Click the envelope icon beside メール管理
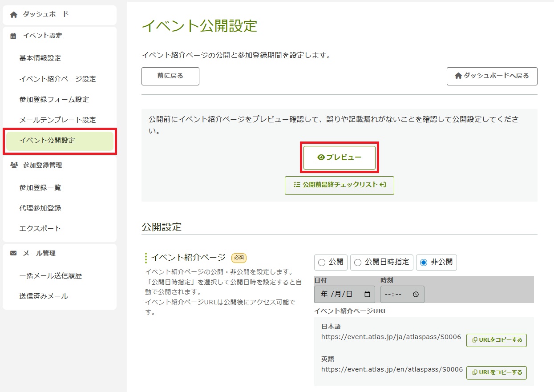554x392 pixels. 13,253
